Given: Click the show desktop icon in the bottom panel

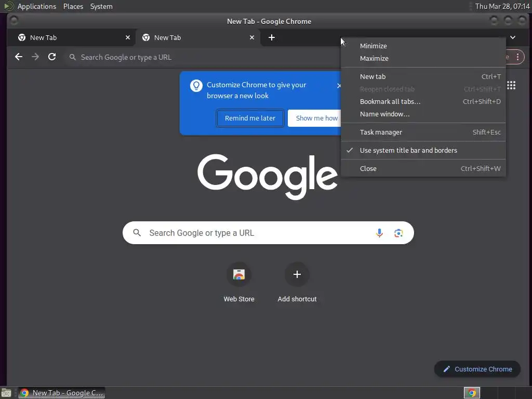Looking at the screenshot, I should tap(6, 393).
